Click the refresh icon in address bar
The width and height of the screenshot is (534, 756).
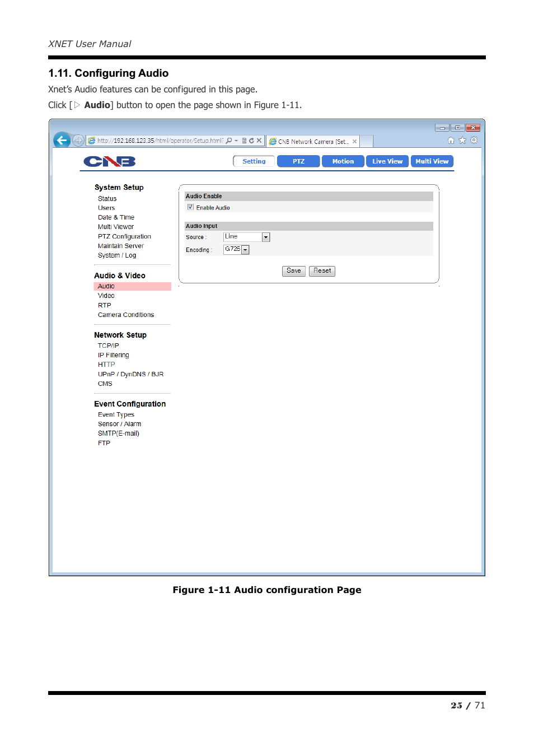(x=252, y=141)
